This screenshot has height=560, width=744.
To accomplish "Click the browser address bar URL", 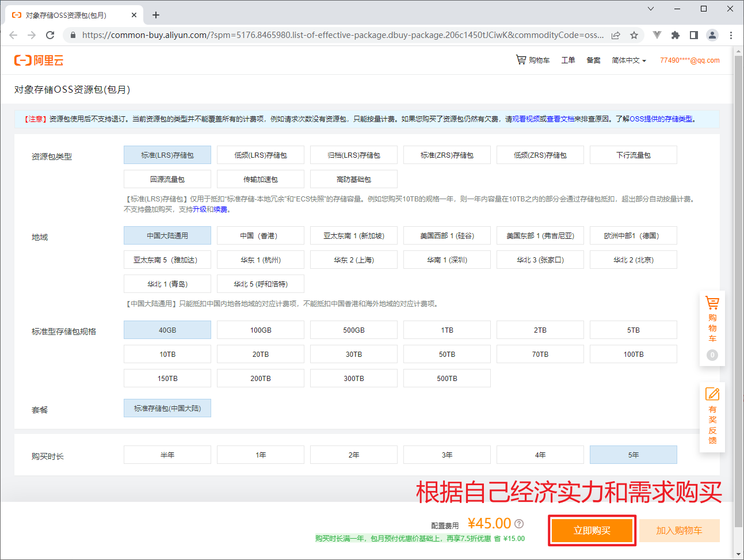I will 343,35.
